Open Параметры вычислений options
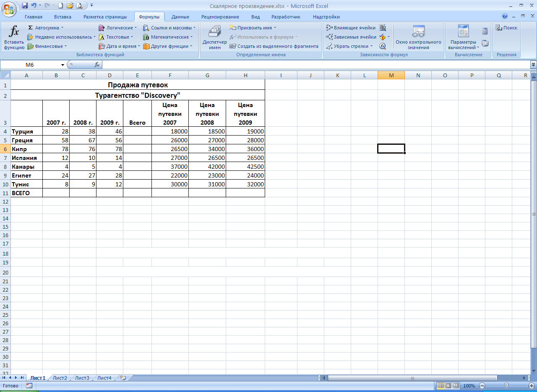 pos(463,37)
